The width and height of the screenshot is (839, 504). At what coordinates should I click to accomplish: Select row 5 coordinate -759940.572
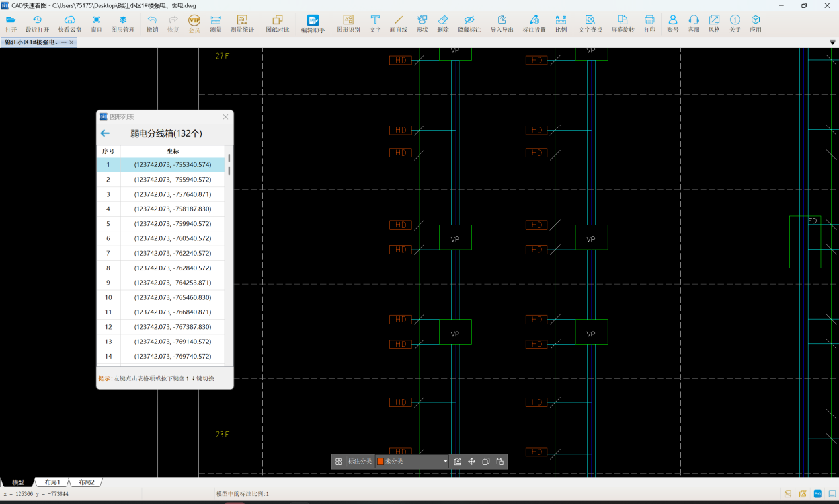click(x=161, y=224)
